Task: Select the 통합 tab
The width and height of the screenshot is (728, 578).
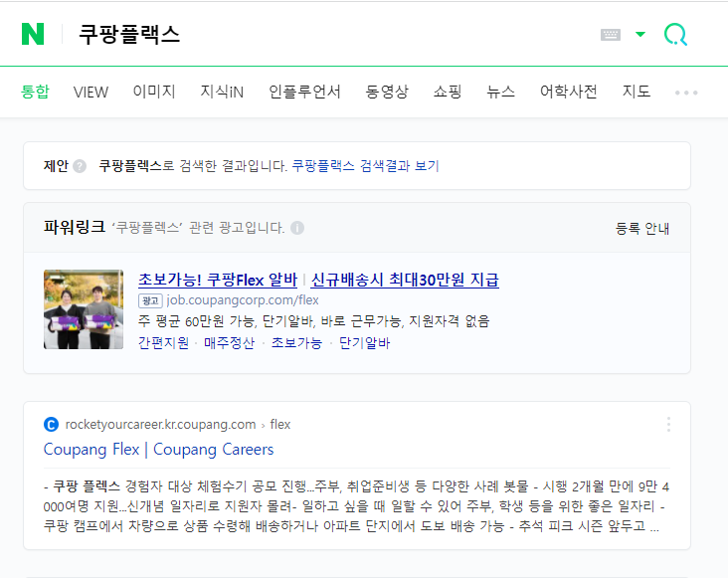Action: click(35, 92)
